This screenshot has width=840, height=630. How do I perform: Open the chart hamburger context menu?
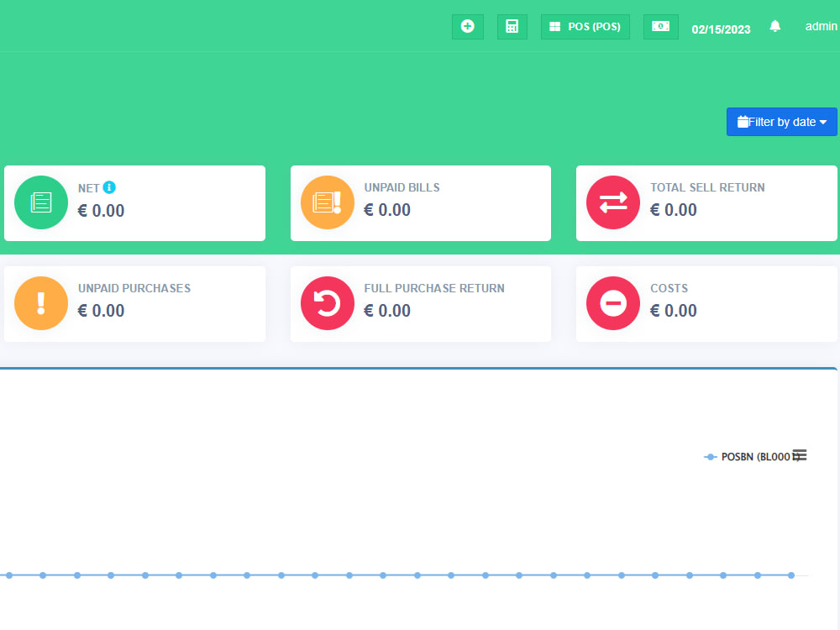point(800,455)
